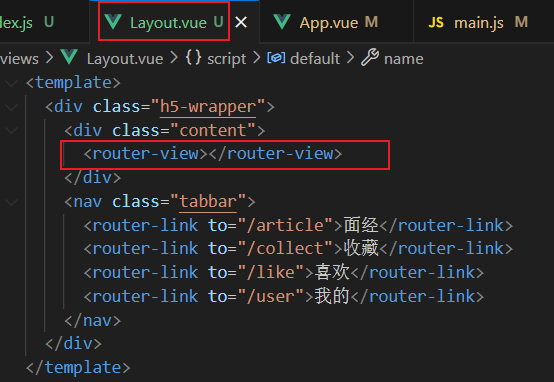
Task: Click the Vue icon on Layout.vue tab
Action: (x=113, y=22)
